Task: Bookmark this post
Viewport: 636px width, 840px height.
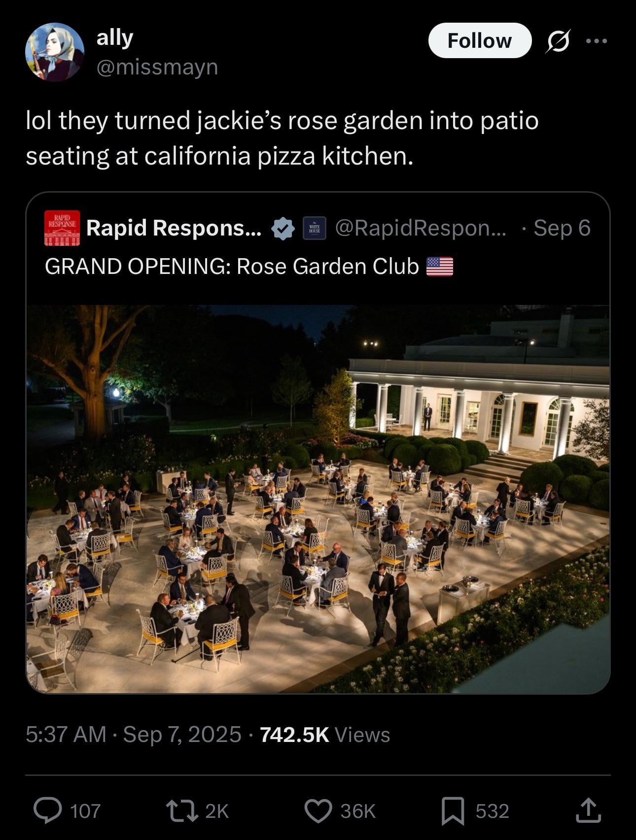Action: pyautogui.click(x=453, y=811)
